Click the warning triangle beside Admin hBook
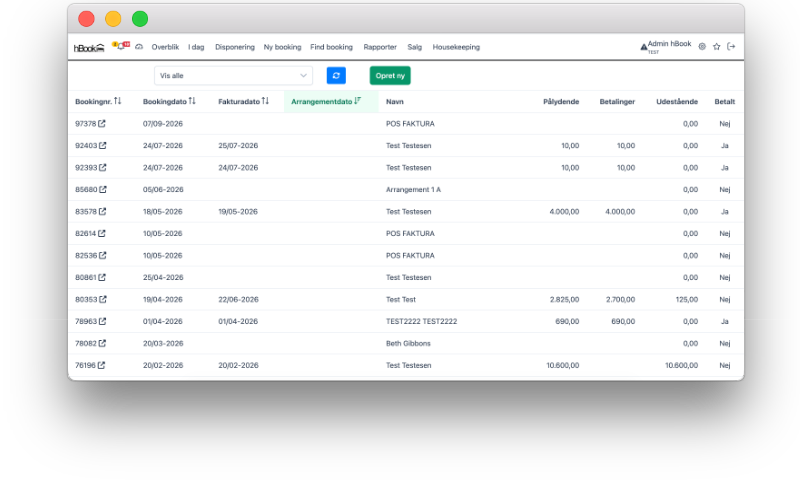Screen dimensions: 800x481 point(643,47)
